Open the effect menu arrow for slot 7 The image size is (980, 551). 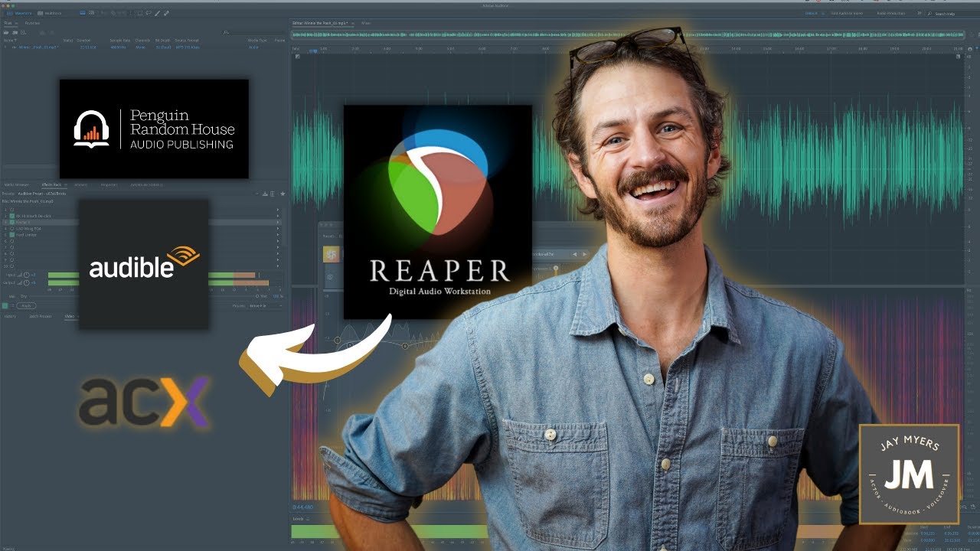tap(278, 247)
